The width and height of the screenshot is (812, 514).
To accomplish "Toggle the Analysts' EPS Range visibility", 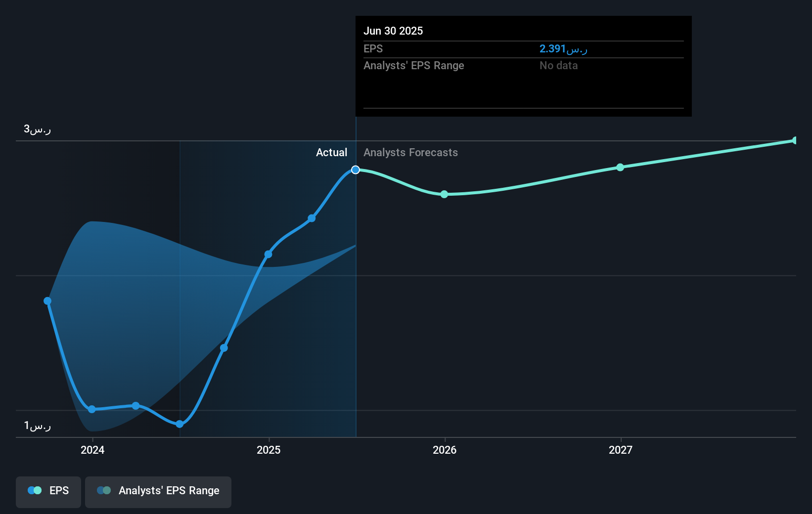I will click(x=158, y=491).
